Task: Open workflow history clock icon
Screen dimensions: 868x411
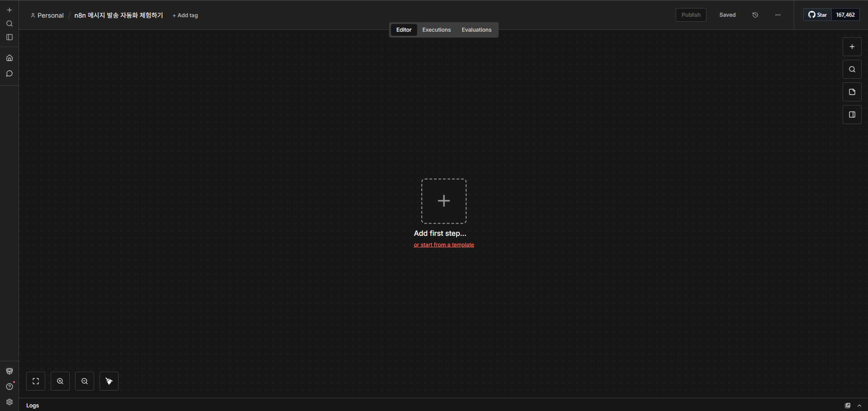Action: (x=755, y=15)
